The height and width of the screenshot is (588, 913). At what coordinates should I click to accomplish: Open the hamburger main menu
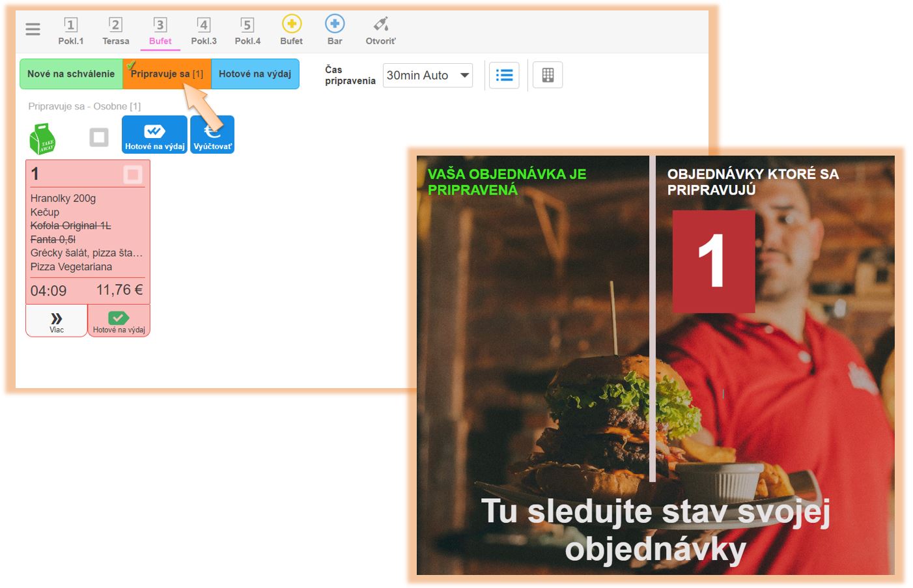(x=33, y=29)
